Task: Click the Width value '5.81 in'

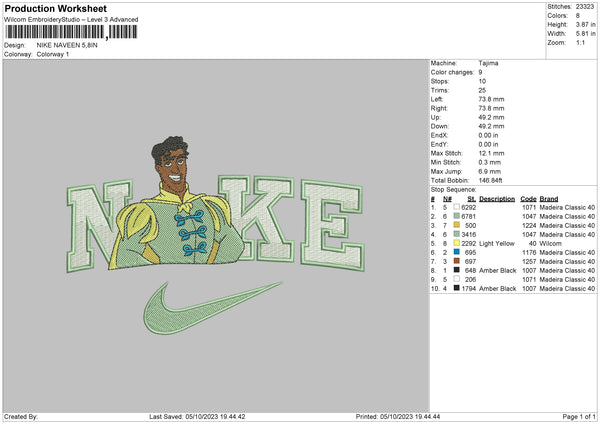Action: (585, 34)
